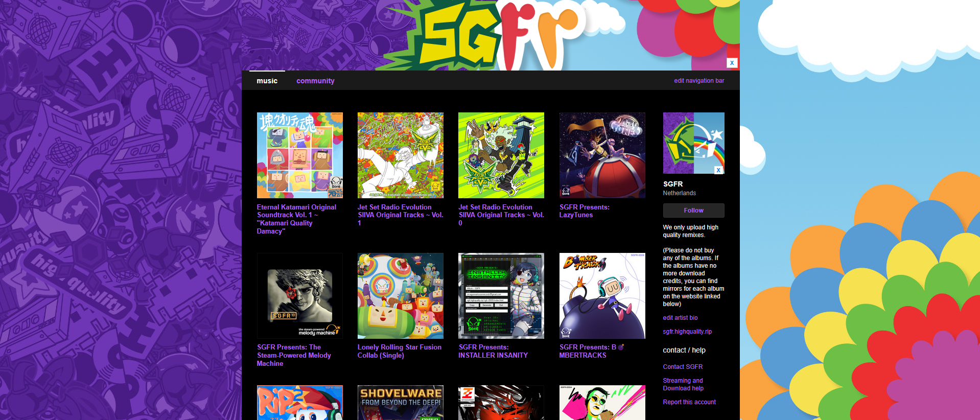980x420 pixels.
Task: Open the Shovelware From Beyond the Deep cover
Action: click(401, 403)
